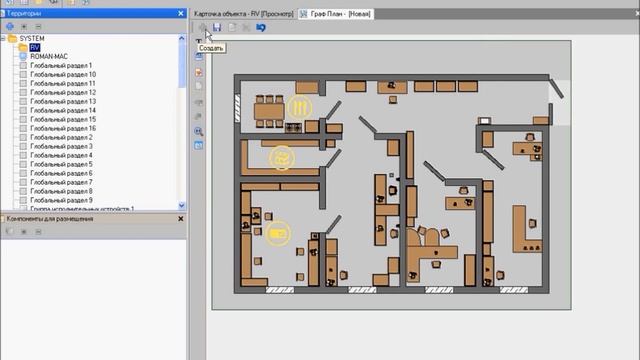Close the Компоненты для размещения panel
640x360 pixels.
(x=181, y=219)
